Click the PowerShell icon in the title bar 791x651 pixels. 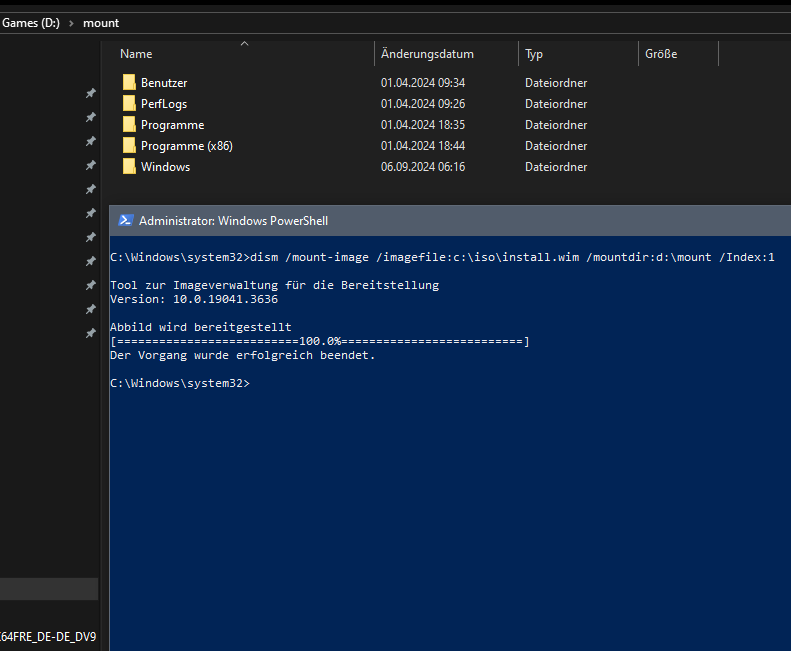(x=126, y=220)
